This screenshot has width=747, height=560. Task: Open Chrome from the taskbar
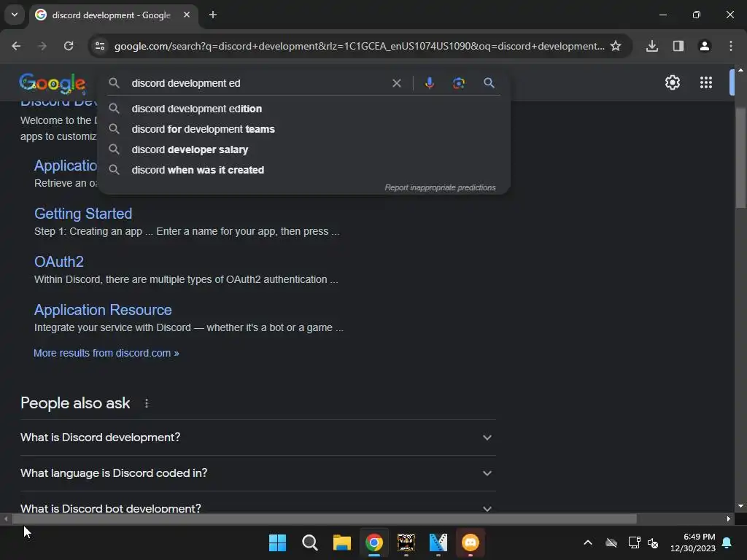tap(374, 542)
